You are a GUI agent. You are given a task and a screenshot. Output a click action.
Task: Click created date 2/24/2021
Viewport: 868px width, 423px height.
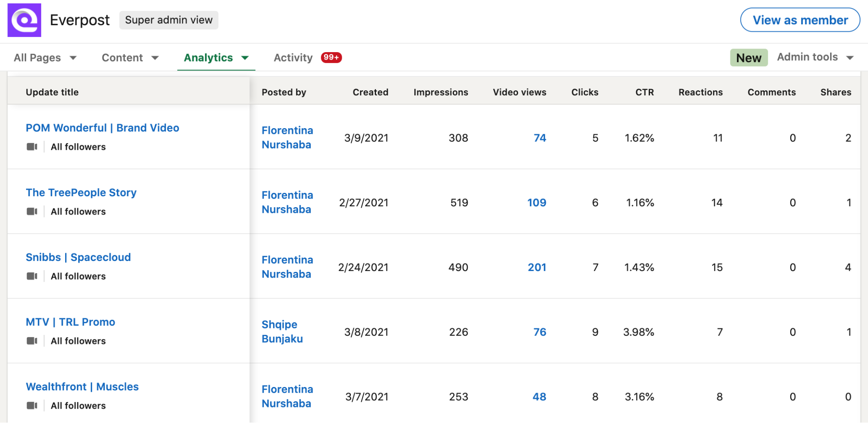pyautogui.click(x=363, y=268)
